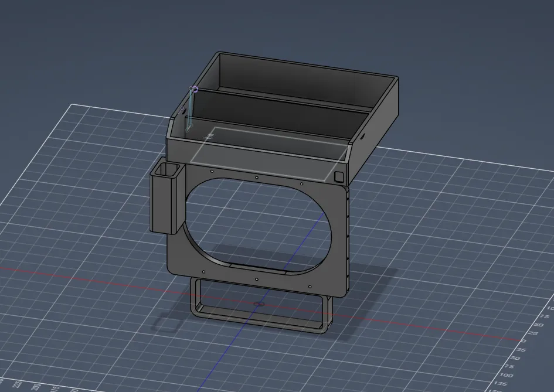554x392 pixels.
Task: Select the slot hole on the tray's right side wall
Action: (x=362, y=137)
